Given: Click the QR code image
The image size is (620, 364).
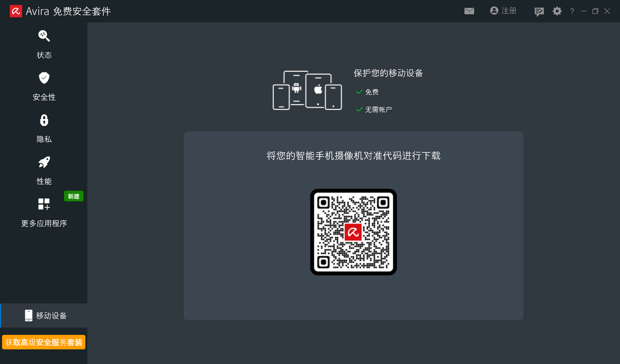Looking at the screenshot, I should (354, 232).
